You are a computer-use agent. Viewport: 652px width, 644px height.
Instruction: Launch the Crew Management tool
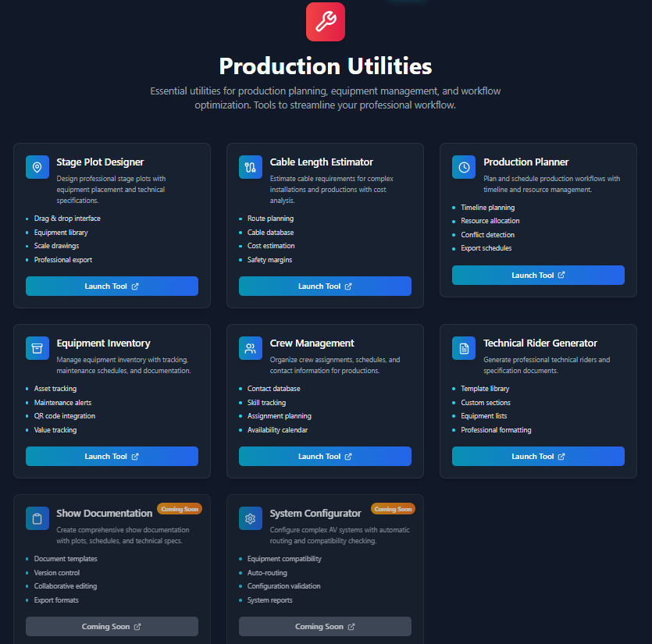pos(325,456)
